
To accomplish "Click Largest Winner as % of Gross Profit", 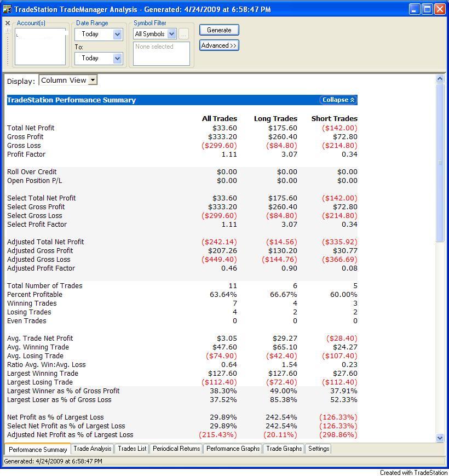I will pos(64,391).
